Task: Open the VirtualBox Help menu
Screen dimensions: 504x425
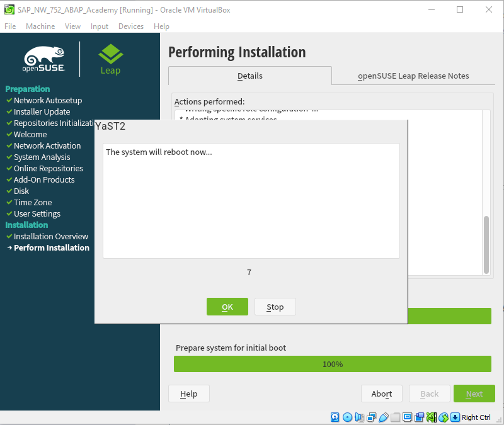Action: [161, 26]
